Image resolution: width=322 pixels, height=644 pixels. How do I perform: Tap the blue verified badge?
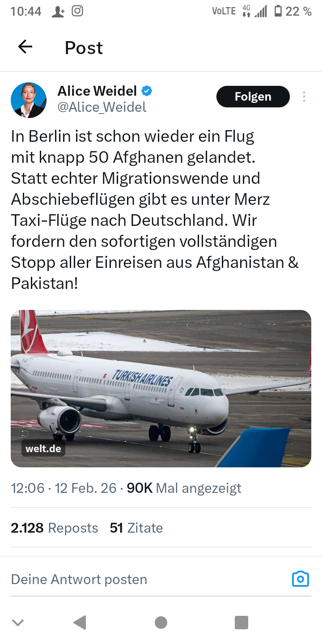pyautogui.click(x=147, y=91)
